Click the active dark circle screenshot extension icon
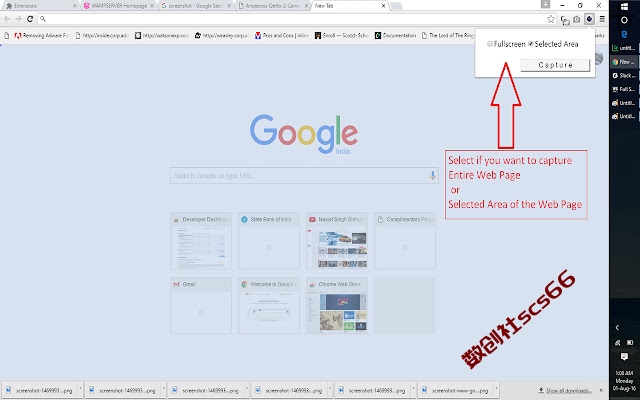The width and height of the screenshot is (640, 400). [x=589, y=19]
